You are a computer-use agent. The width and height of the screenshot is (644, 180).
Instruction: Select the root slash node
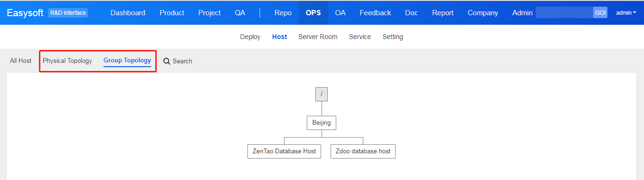(322, 94)
